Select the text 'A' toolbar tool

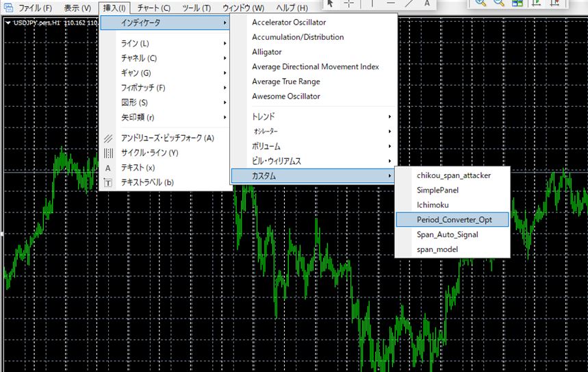coord(426,3)
